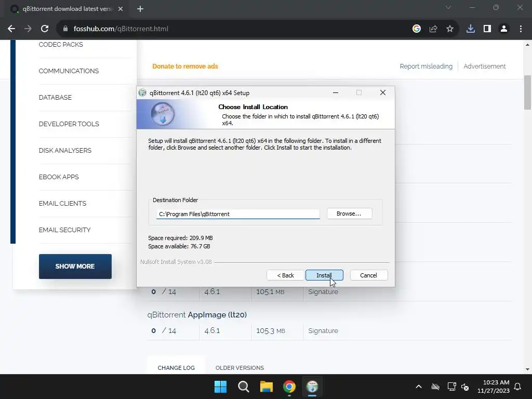Open DEVELOPER TOOLS category
The width and height of the screenshot is (532, 399).
tap(69, 124)
